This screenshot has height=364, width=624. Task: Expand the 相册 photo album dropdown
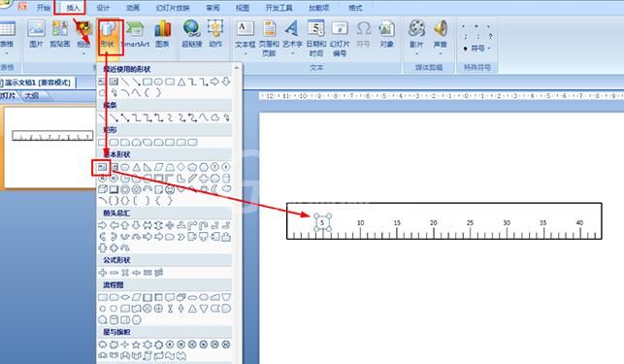(x=83, y=53)
